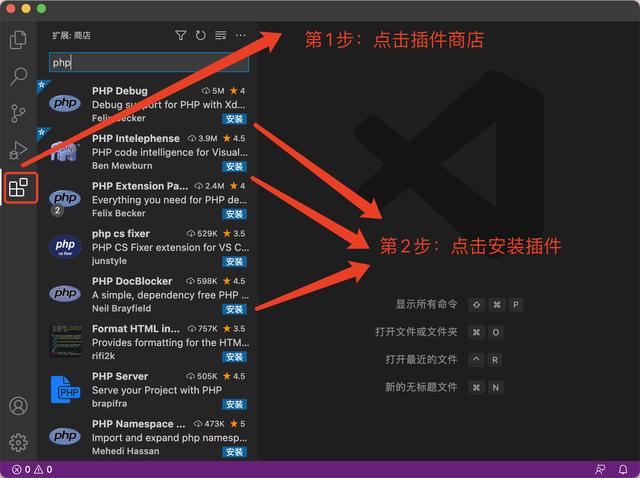640x478 pixels.
Task: Open the PHP Intelephense elephant logo
Action: (65, 151)
